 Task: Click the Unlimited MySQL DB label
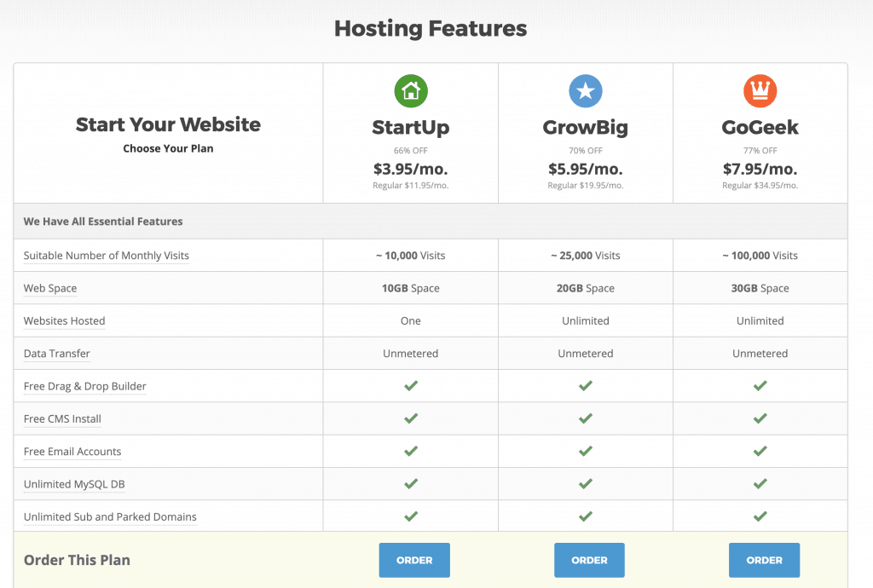click(x=74, y=484)
